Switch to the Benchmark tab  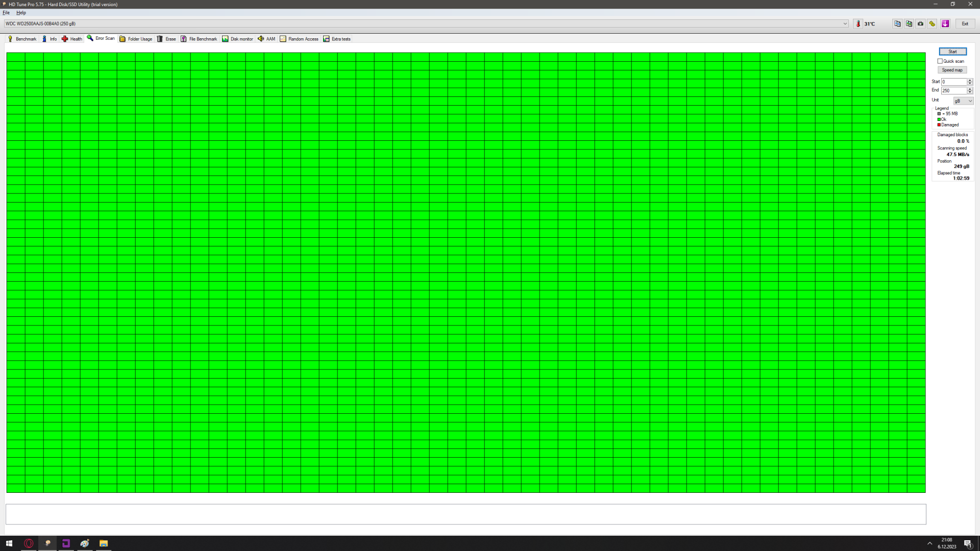click(x=22, y=39)
